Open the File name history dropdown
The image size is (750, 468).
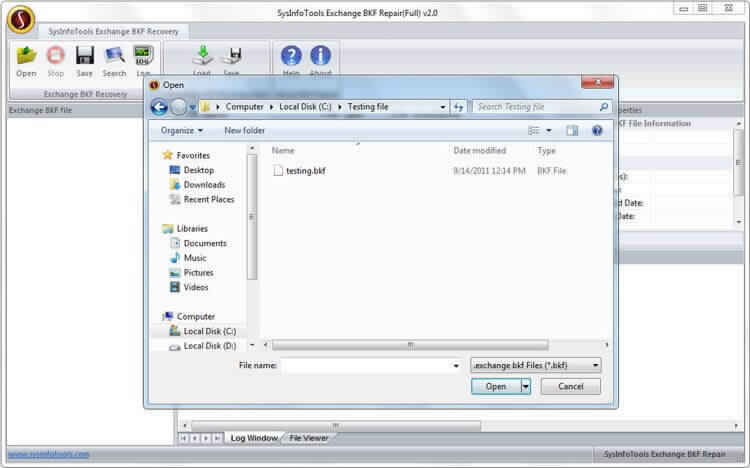(456, 366)
